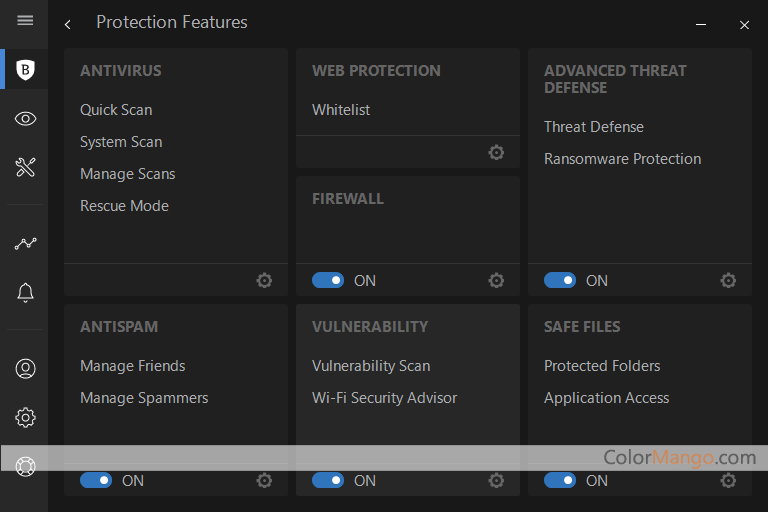The height and width of the screenshot is (512, 768).
Task: Open the Settings gear in sidebar
Action: (x=26, y=417)
